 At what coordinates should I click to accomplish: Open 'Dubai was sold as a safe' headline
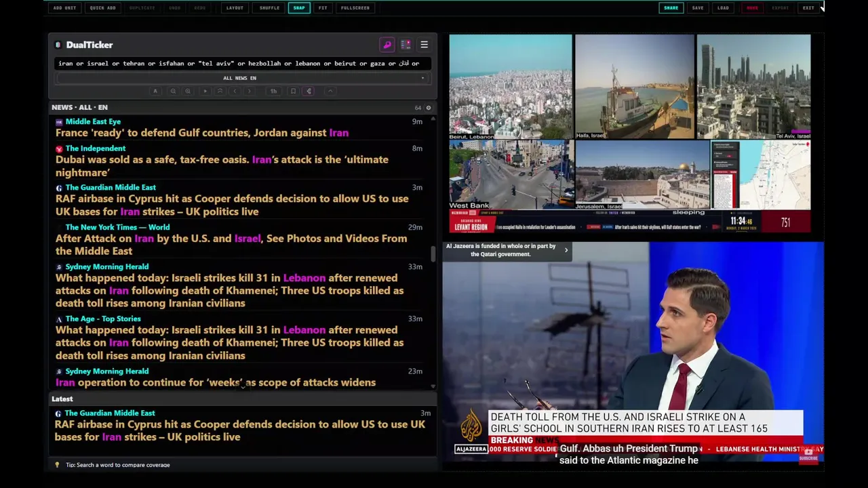coord(222,166)
